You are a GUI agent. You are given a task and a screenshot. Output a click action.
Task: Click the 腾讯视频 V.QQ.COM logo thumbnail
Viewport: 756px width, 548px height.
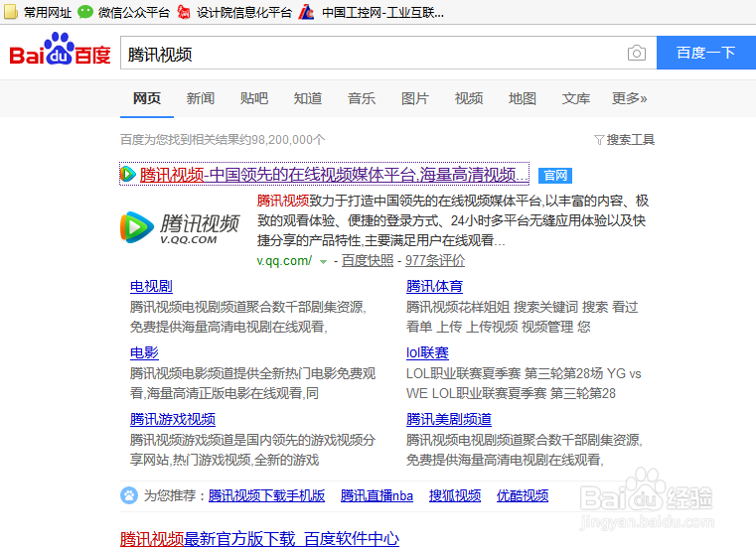coord(180,227)
